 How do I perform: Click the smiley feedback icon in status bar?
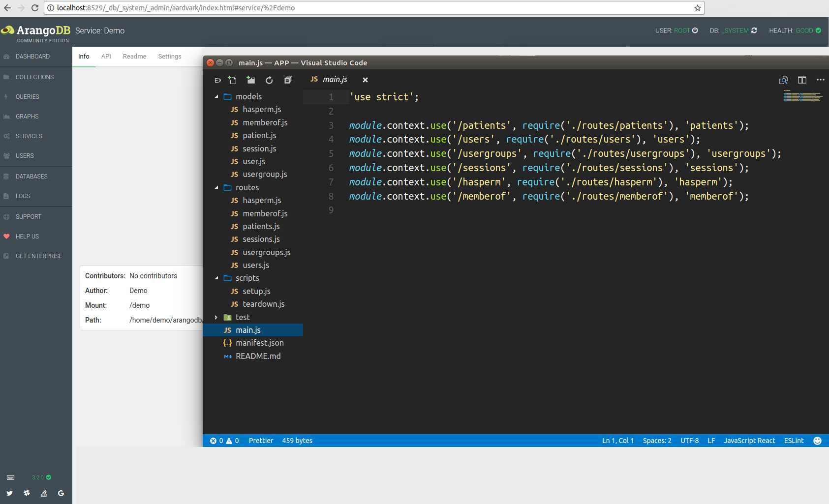point(817,441)
